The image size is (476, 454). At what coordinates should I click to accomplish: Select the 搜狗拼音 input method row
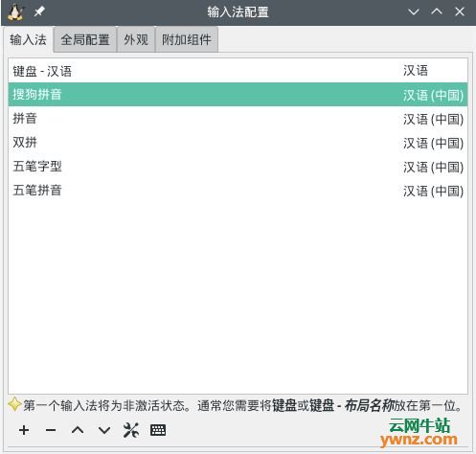coord(238,95)
